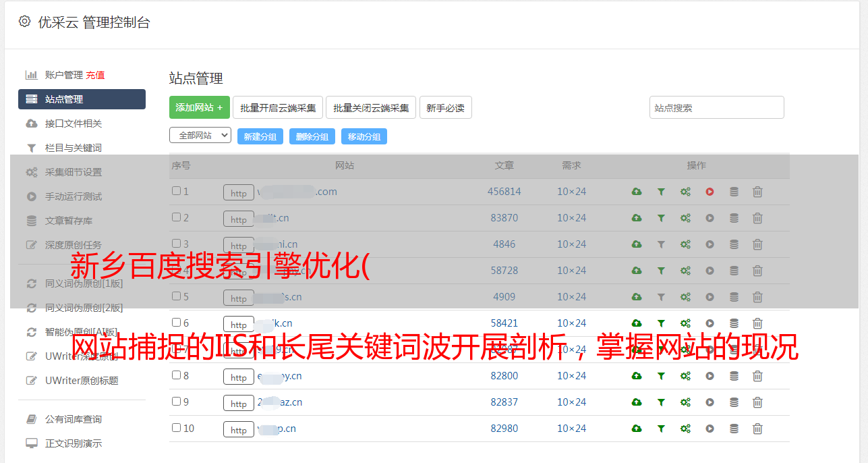This screenshot has height=463, width=868.
Task: Click the trash icon in row 8
Action: point(757,376)
